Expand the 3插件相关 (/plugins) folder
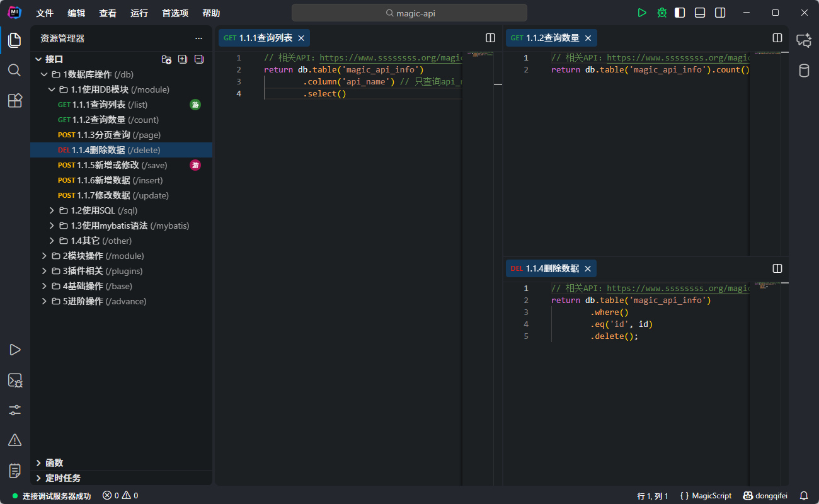Screen dimensions: 819x504 tap(45, 271)
